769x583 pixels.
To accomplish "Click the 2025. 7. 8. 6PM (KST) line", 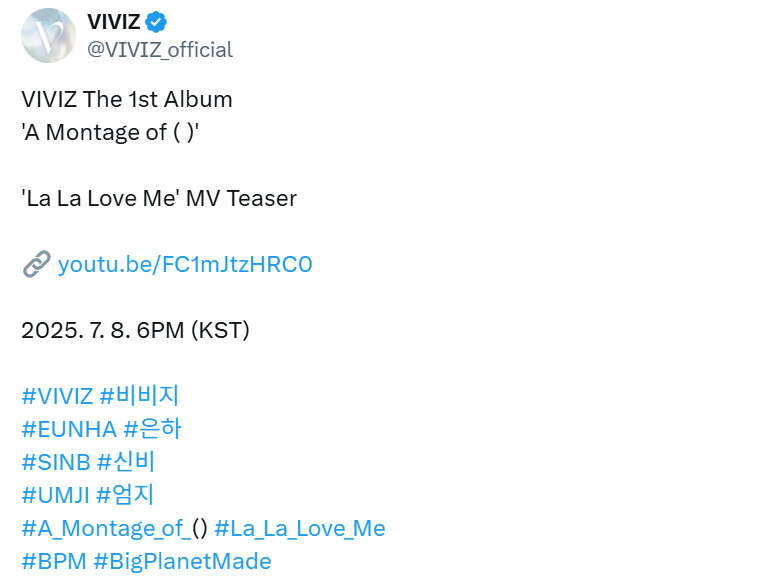I will pyautogui.click(x=135, y=330).
